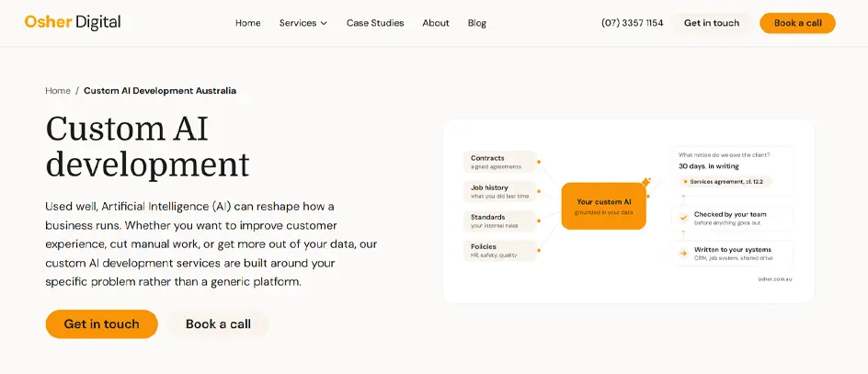Click the (07) 3357 1154 phone number
This screenshot has width=868, height=374.
[633, 23]
